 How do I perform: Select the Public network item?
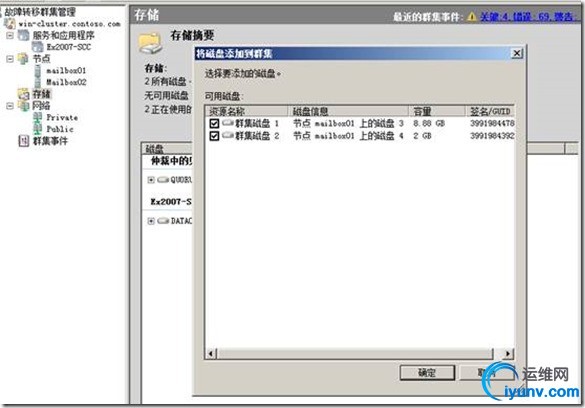60,129
